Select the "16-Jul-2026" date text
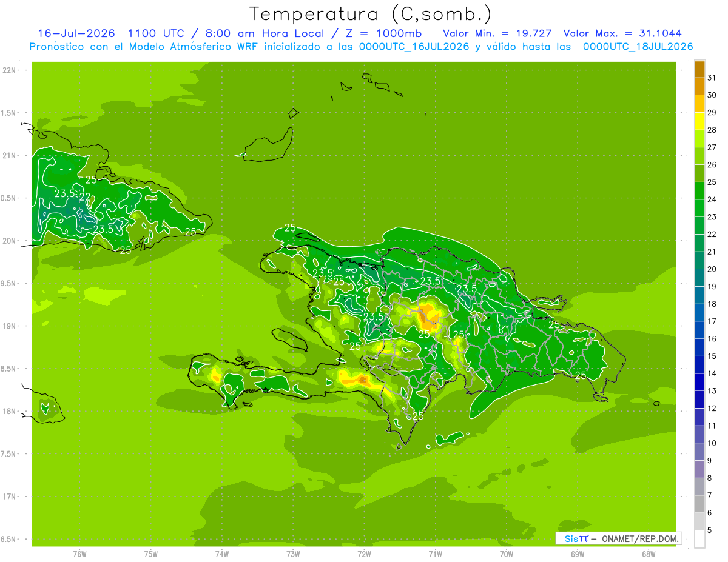The width and height of the screenshot is (728, 562). [x=76, y=33]
